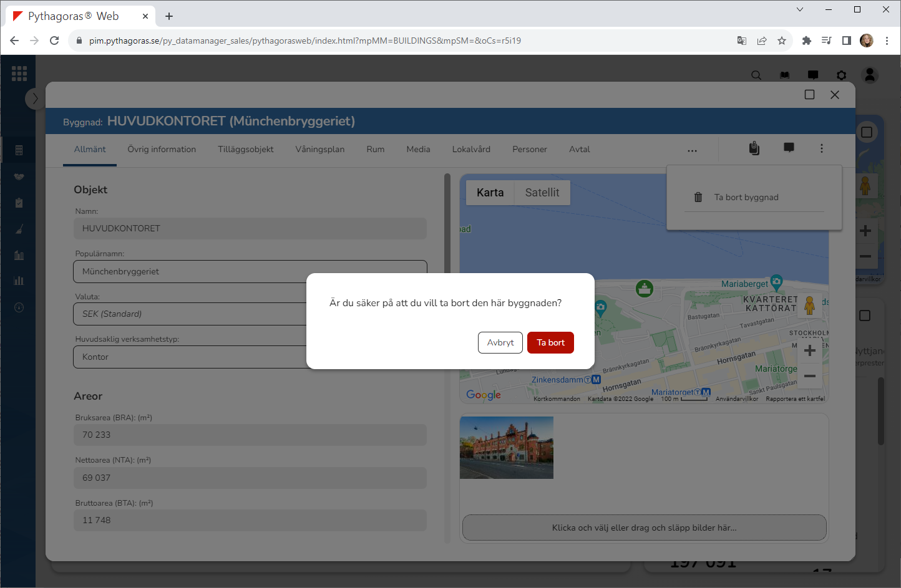Zoom in on the map above Mariatorget
Image resolution: width=901 pixels, height=588 pixels.
point(809,350)
